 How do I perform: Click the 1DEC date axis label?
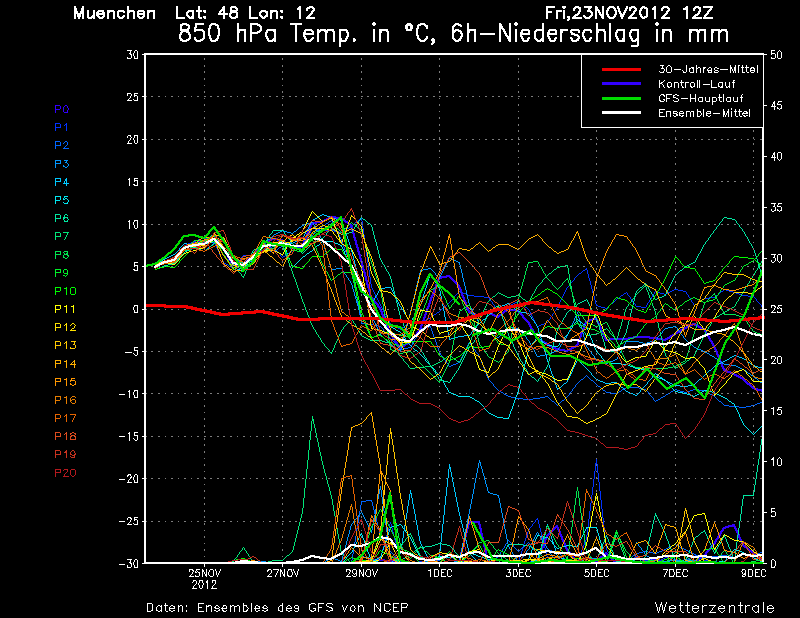coord(440,573)
